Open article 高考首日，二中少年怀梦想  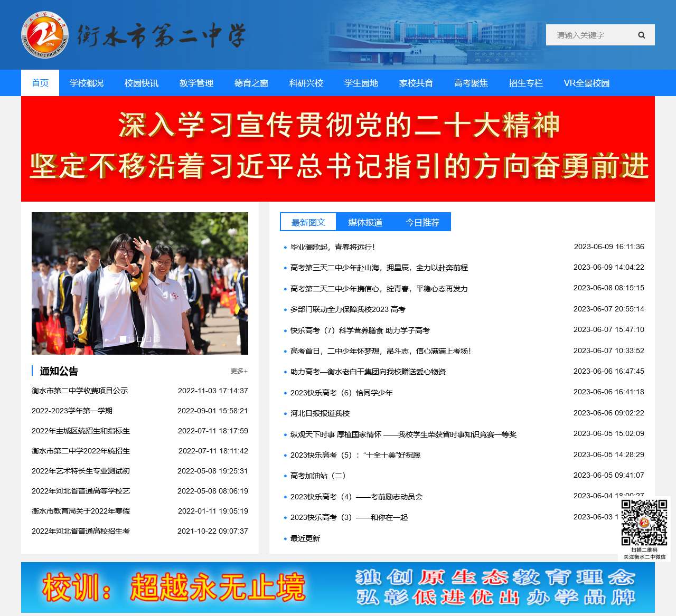381,351
